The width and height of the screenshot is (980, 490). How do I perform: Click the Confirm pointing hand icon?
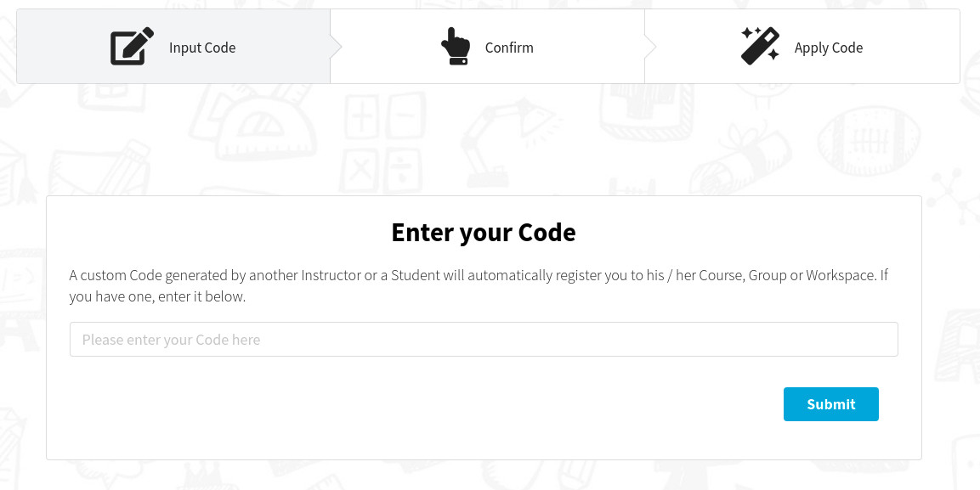coord(456,46)
